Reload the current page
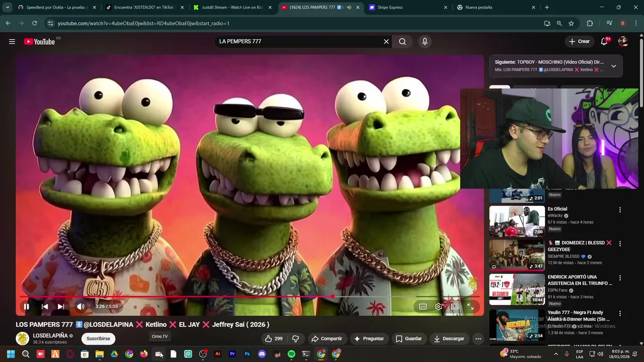This screenshot has height=362, width=644. tap(34, 23)
